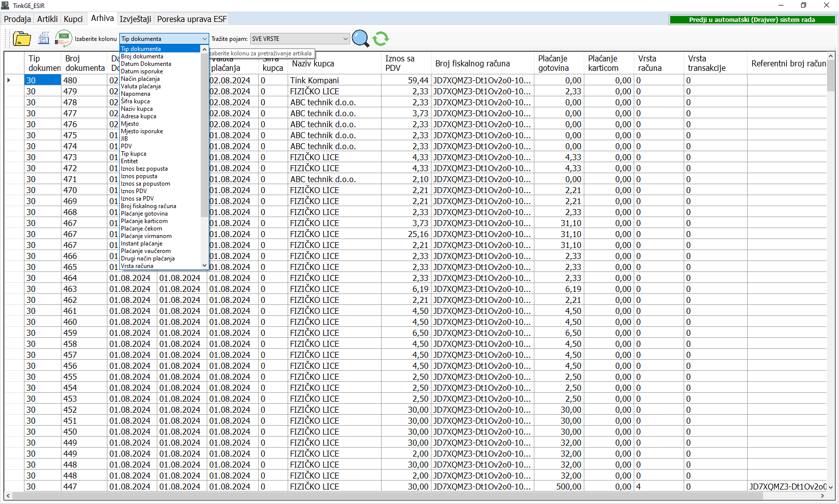Open the Poreska uprava ESF tab
The height and width of the screenshot is (504, 839).
(192, 19)
